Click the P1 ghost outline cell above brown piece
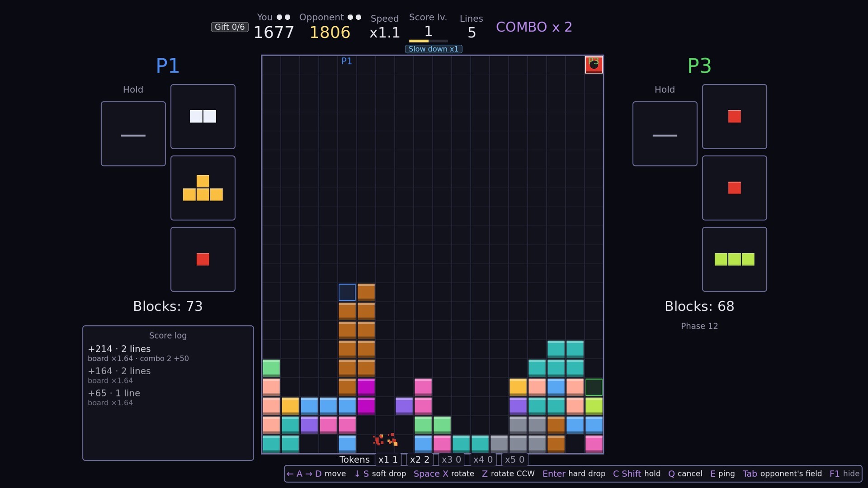Screen dimensions: 868x488 click(347, 292)
